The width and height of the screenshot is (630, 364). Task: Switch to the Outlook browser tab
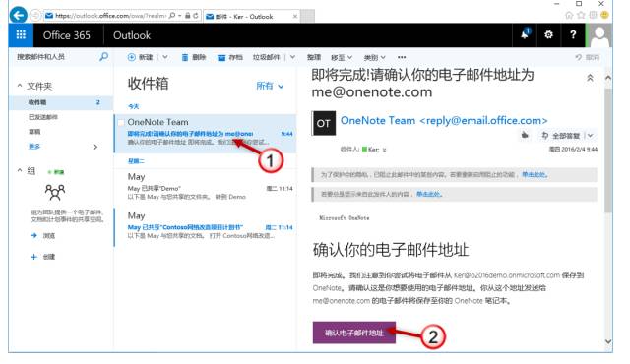tap(252, 16)
